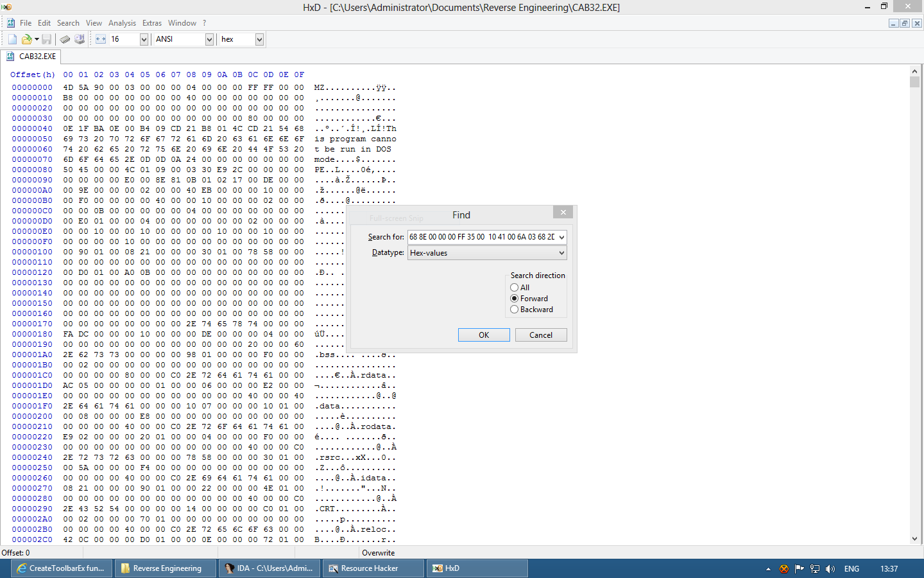Click Cancel in the Find dialog
Screen dimensions: 924x578
pyautogui.click(x=541, y=335)
